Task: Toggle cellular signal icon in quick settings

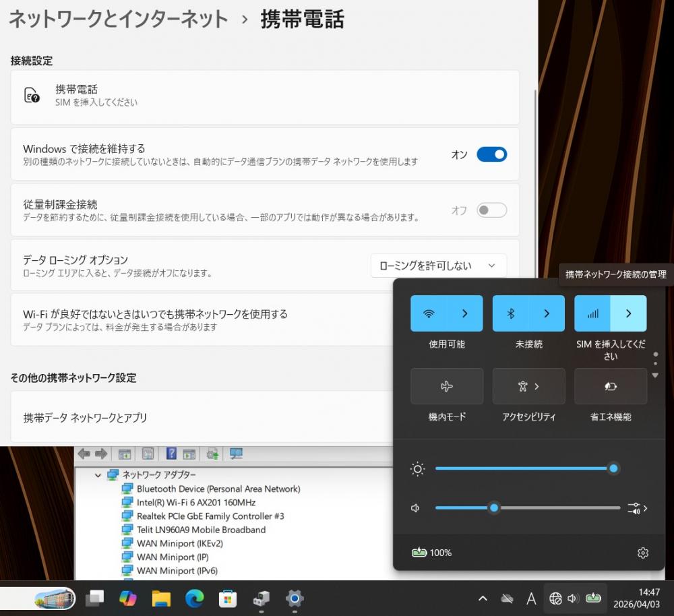Action: click(x=592, y=313)
